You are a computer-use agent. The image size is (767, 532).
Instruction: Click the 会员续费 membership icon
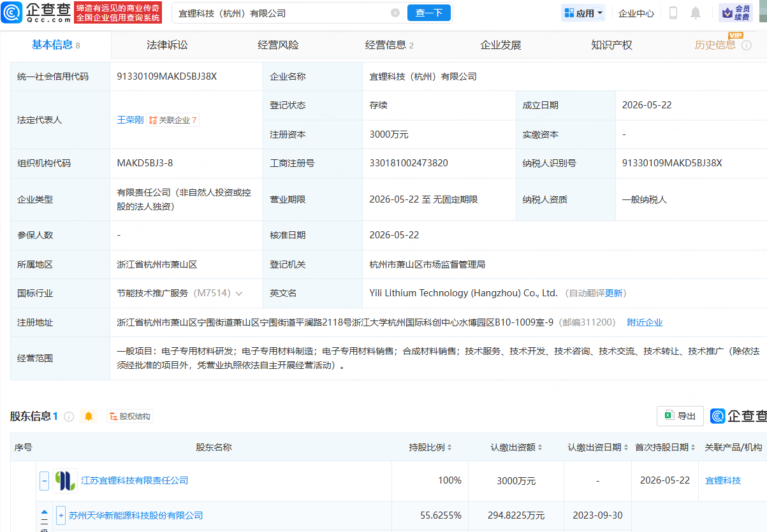tap(735, 13)
